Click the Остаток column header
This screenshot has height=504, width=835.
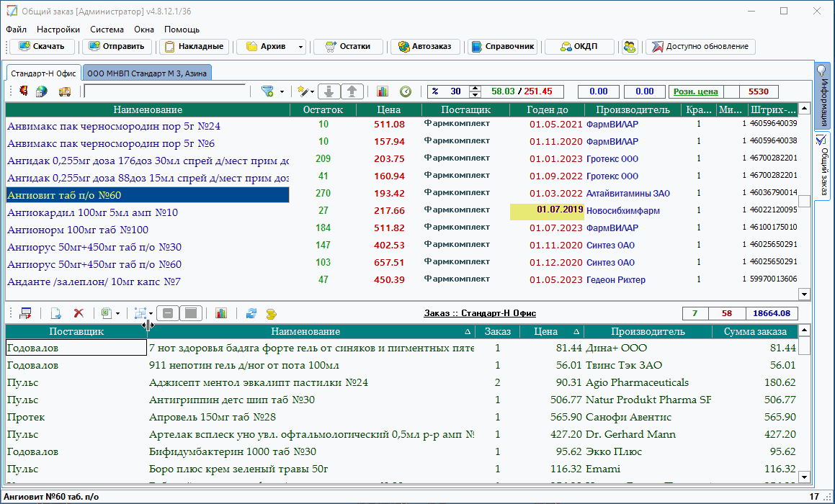click(323, 109)
